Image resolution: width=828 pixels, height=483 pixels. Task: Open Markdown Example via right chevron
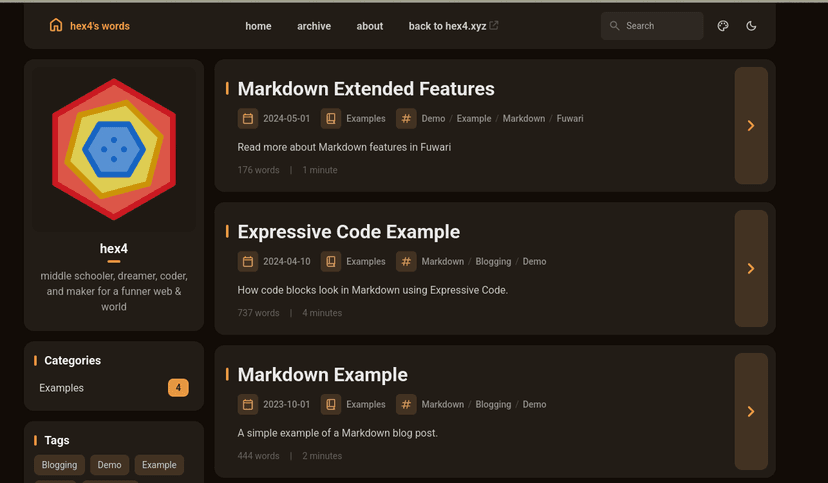pyautogui.click(x=751, y=411)
